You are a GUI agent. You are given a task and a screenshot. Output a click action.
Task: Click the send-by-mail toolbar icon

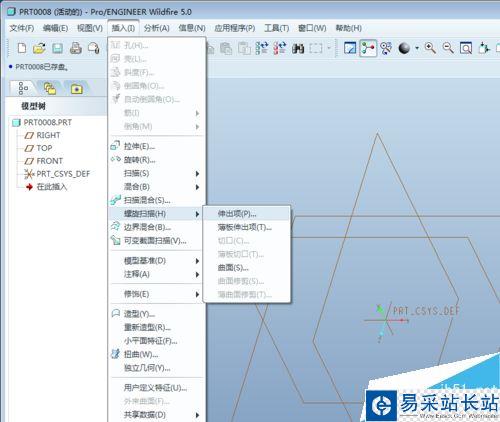tap(94, 48)
